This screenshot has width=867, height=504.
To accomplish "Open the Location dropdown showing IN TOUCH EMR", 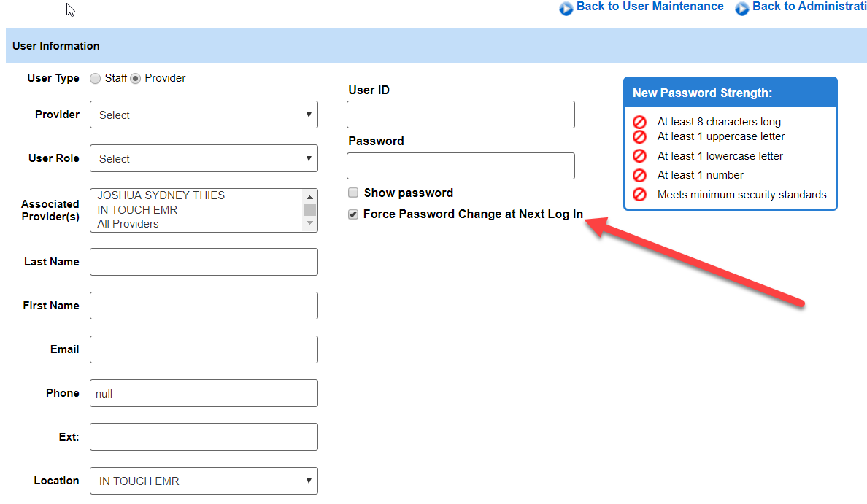I will tap(204, 481).
